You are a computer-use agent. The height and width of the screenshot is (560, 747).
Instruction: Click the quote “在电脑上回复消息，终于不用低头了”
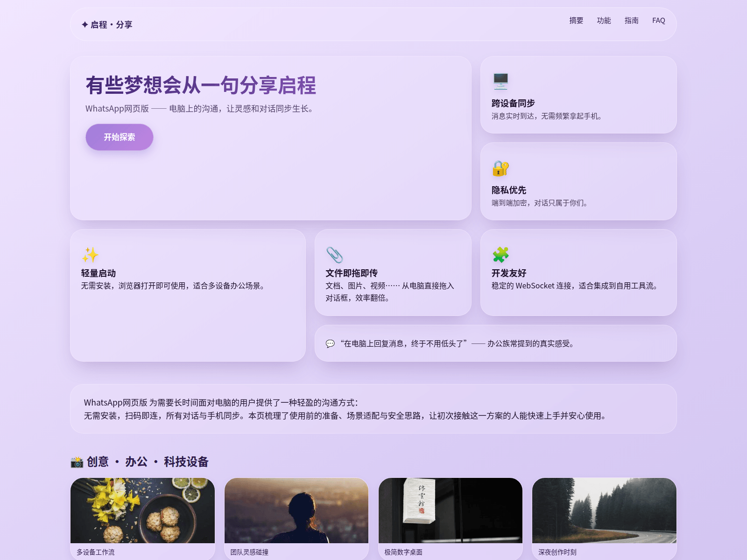[404, 344]
